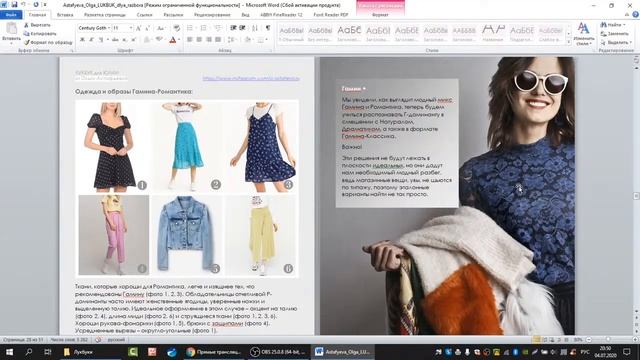The image size is (640, 360).
Task: Increase the font size
Action: tap(138, 28)
